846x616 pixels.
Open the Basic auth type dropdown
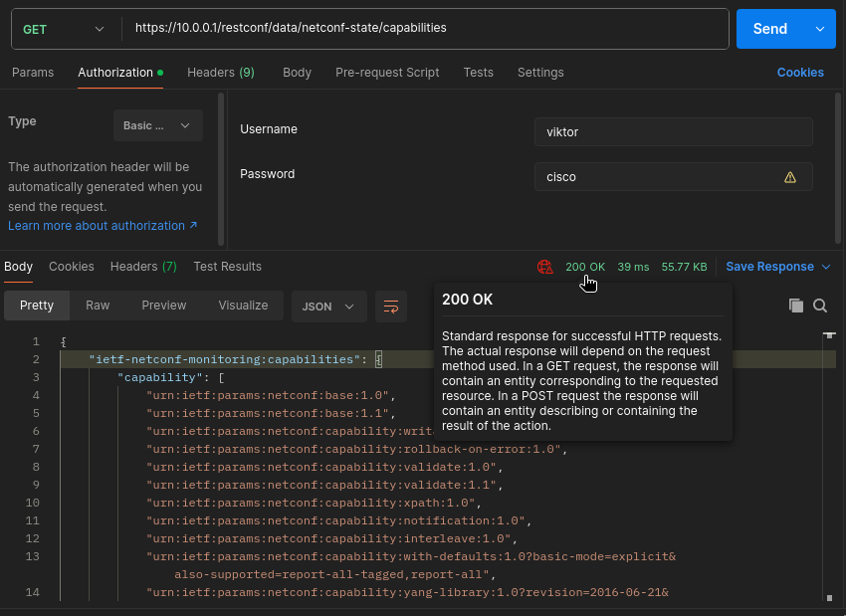[157, 125]
